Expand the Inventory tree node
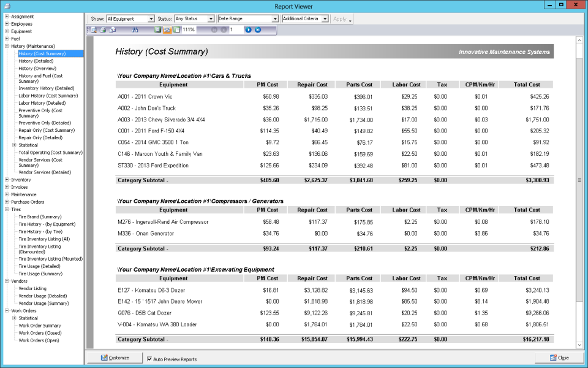This screenshot has width=588, height=368. [x=7, y=180]
